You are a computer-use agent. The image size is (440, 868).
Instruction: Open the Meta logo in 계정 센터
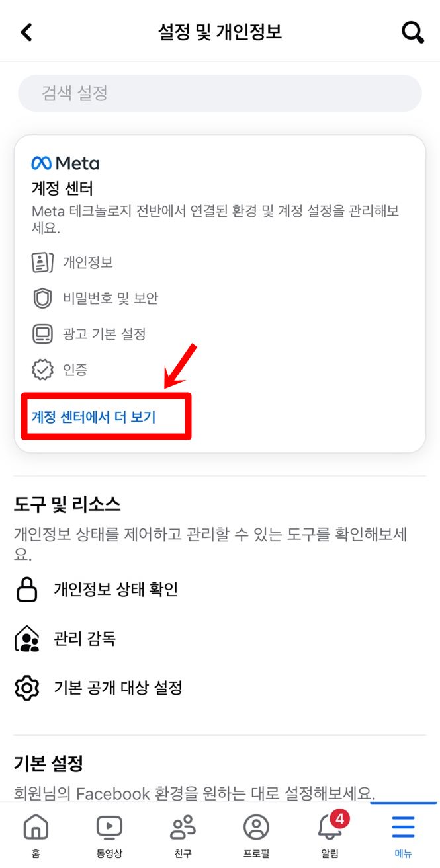(65, 163)
